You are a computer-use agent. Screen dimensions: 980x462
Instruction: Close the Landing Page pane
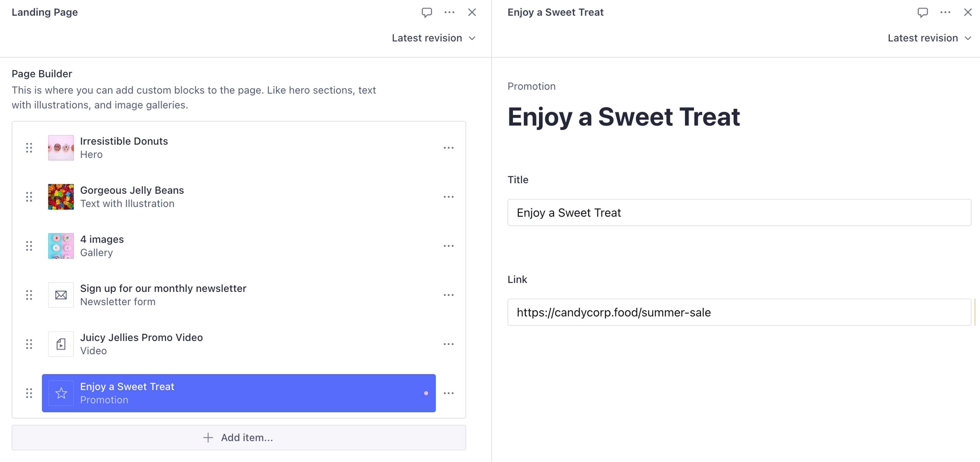(472, 12)
